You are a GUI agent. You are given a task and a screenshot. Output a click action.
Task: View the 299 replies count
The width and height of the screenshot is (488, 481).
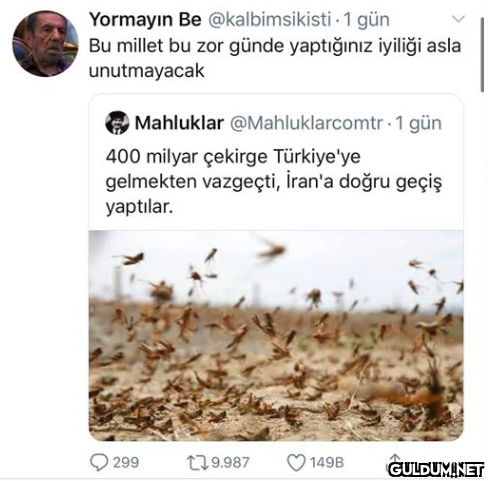coord(126,463)
